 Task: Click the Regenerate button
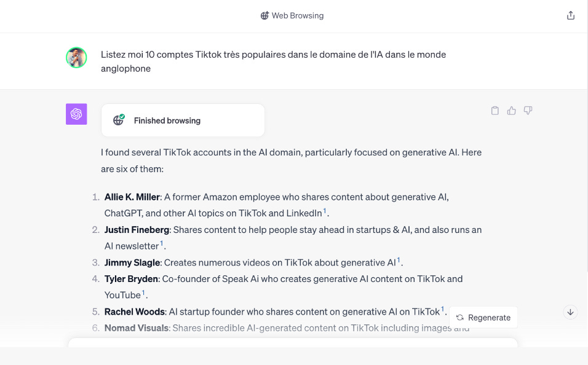pyautogui.click(x=483, y=318)
